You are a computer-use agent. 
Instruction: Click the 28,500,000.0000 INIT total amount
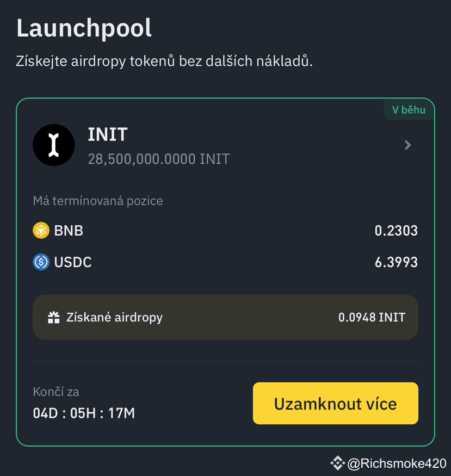pos(158,159)
